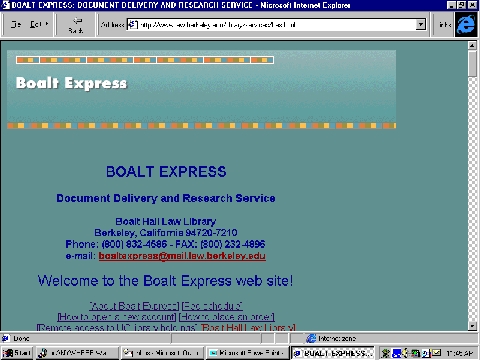Click in the Address URL field
The width and height of the screenshot is (480, 360).
[277, 24]
